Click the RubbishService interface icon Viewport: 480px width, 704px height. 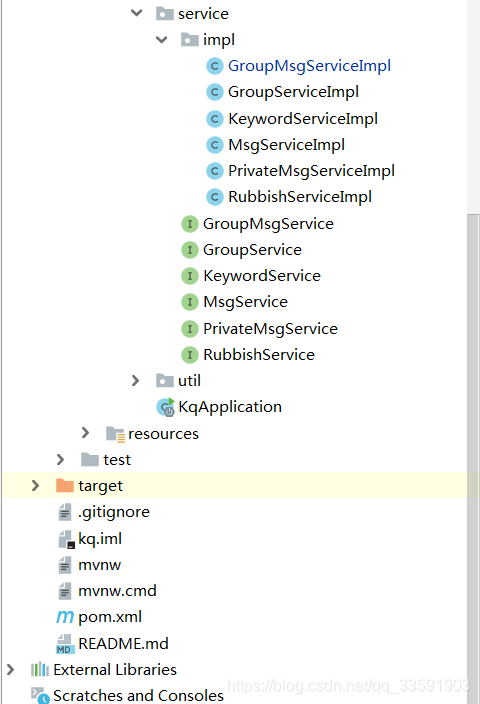[189, 355]
